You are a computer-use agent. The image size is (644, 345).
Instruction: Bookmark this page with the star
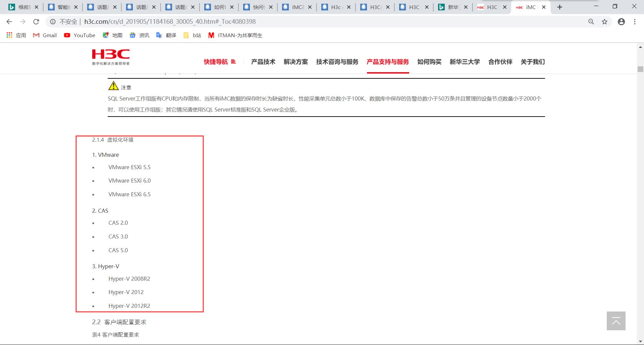(604, 22)
